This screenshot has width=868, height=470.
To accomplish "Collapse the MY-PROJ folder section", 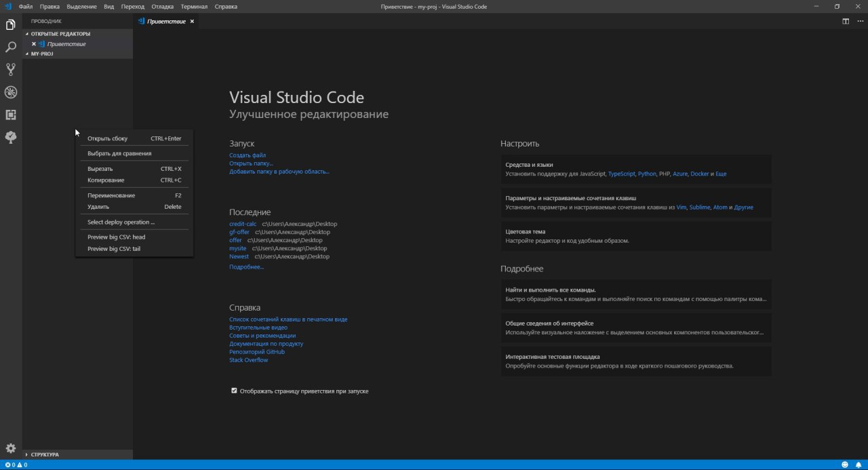I will point(78,54).
